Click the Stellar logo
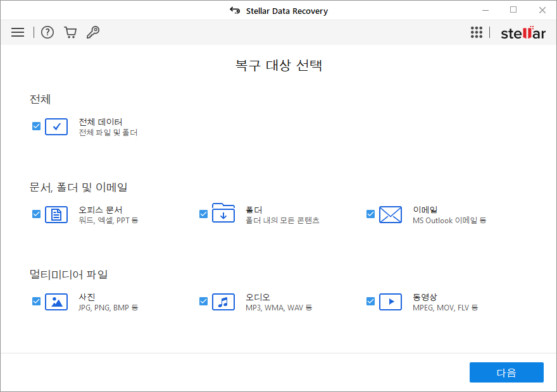The width and height of the screenshot is (557, 392). [523, 33]
